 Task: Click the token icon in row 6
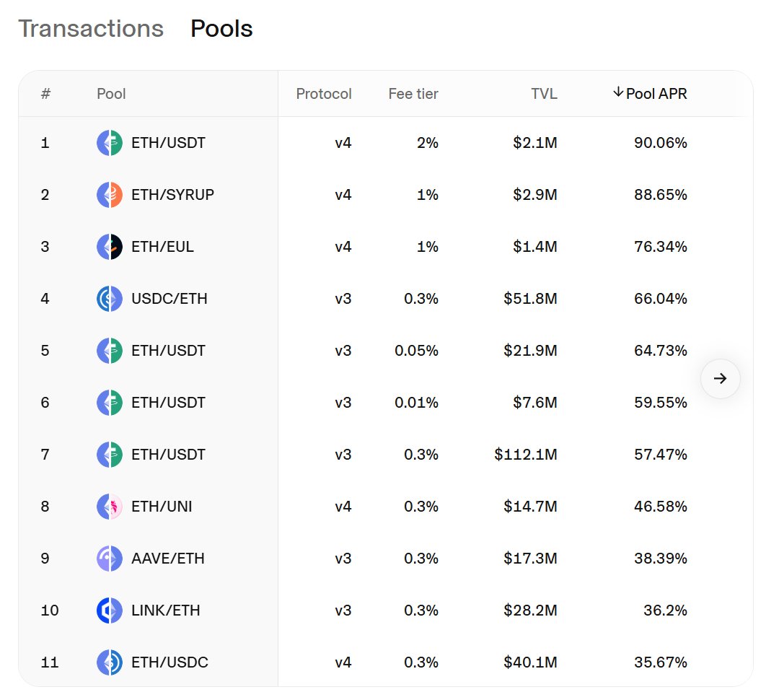110,402
